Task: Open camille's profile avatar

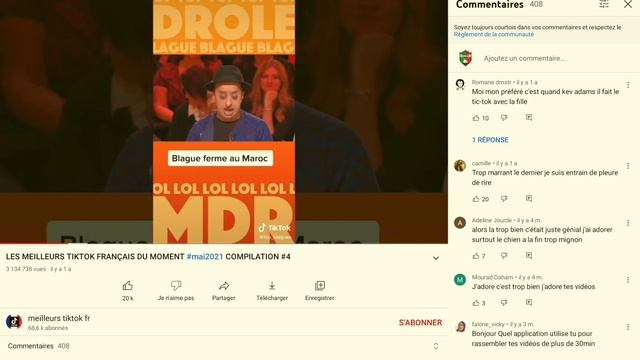Action: [x=460, y=165]
